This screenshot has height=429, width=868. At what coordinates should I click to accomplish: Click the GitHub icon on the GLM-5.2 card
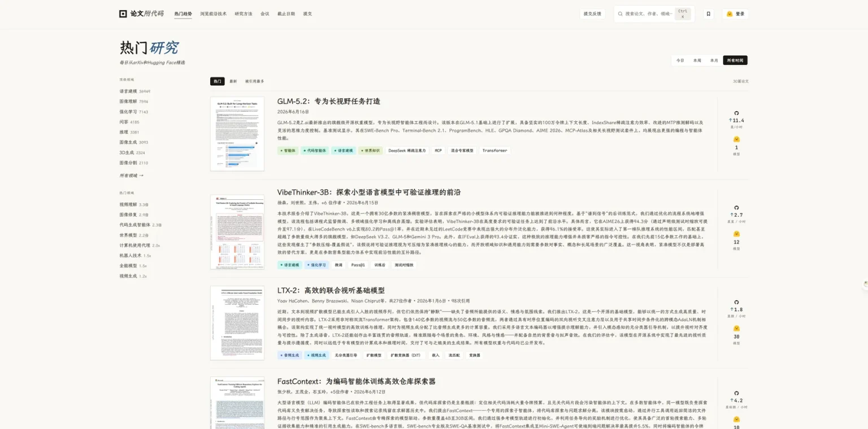736,113
